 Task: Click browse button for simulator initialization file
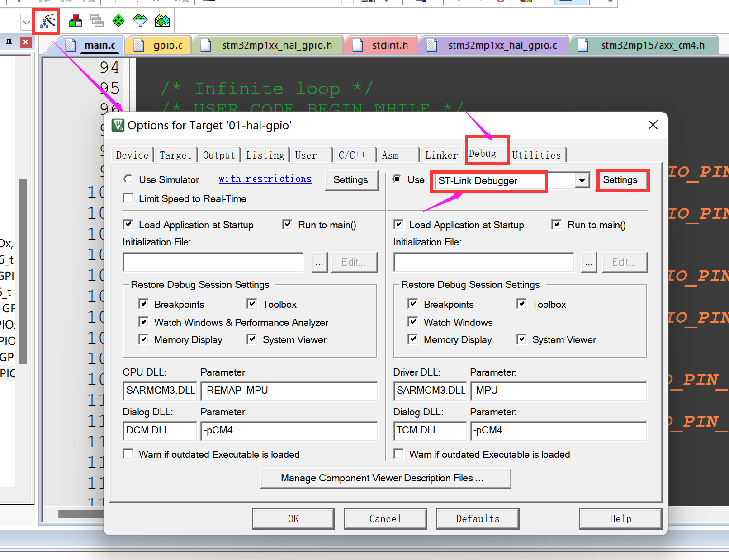click(319, 263)
